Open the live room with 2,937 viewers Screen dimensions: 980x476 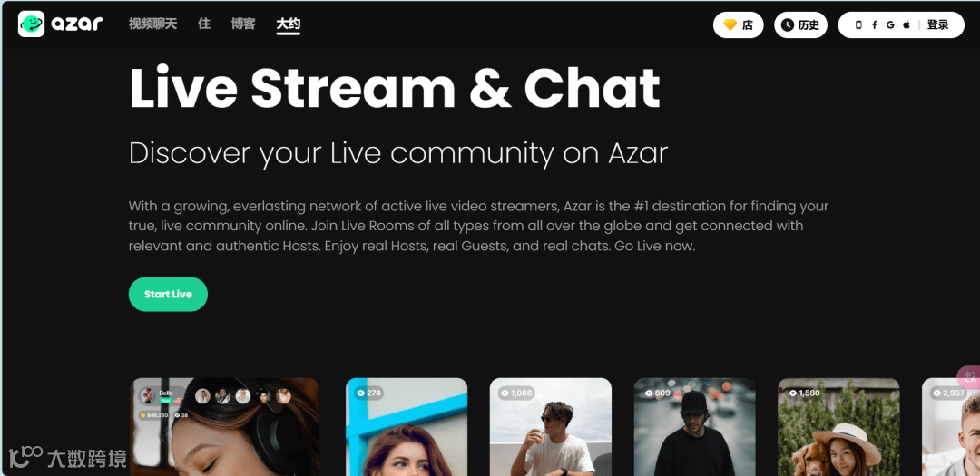click(x=951, y=427)
